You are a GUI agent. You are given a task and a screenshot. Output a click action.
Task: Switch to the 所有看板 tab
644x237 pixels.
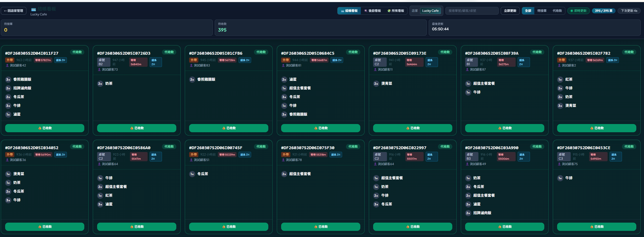pyautogui.click(x=396, y=11)
